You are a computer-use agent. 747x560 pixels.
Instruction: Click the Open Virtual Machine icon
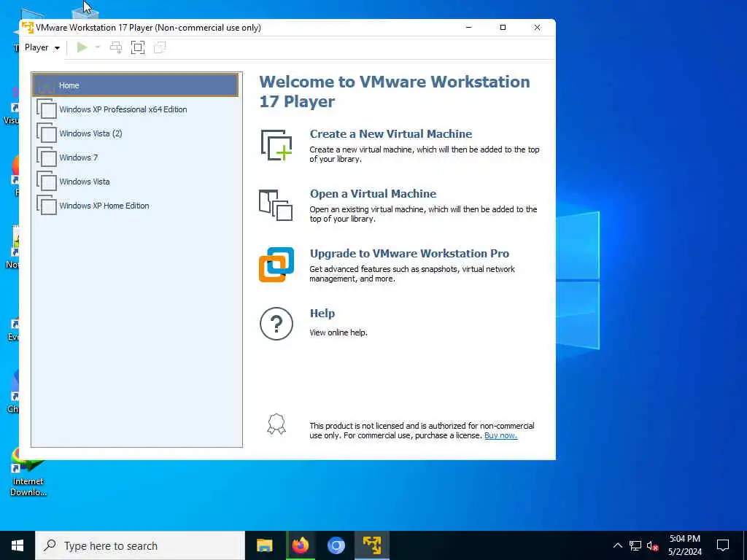(x=276, y=205)
